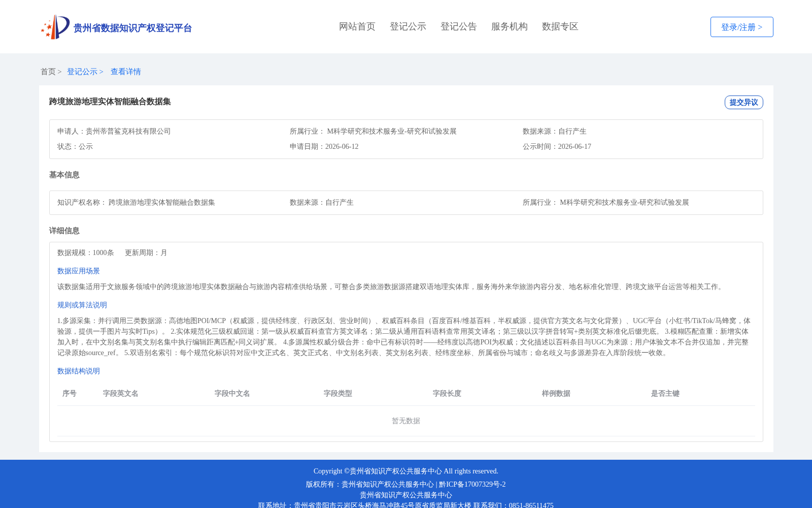Click the 状态：公示 status text
Viewport: 812px width, 508px height.
pyautogui.click(x=75, y=146)
